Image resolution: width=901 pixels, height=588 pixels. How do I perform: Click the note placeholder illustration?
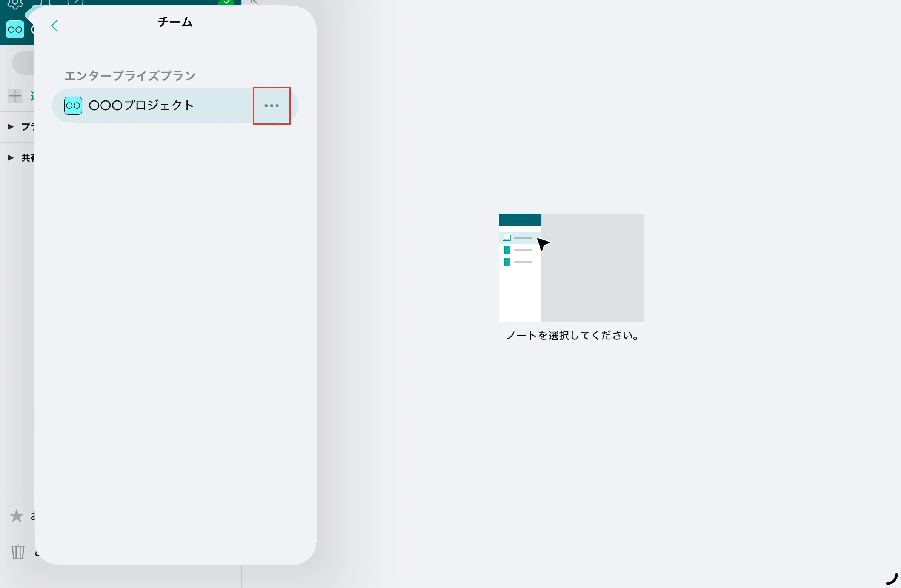(x=571, y=267)
